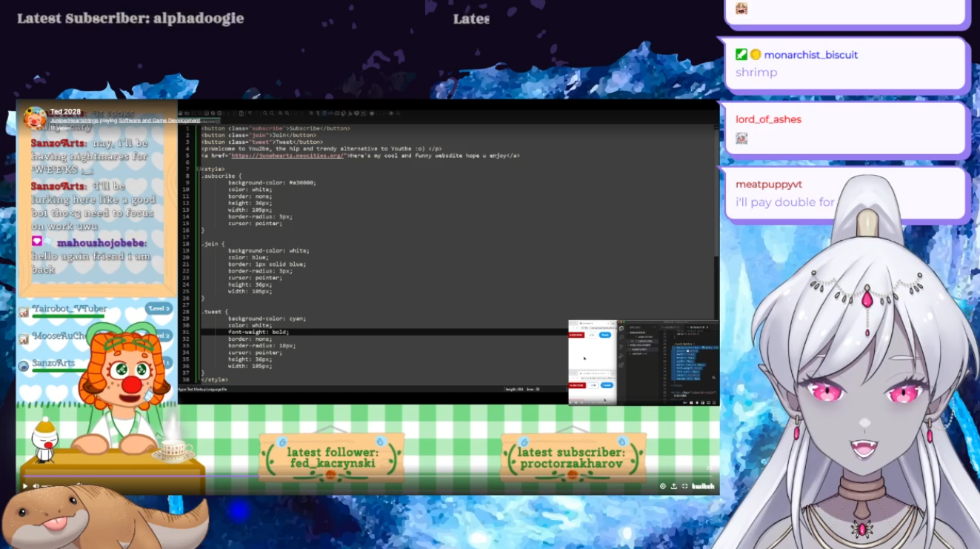Click the clown avatar beside the Ted 2028 title
Image resolution: width=980 pixels, height=549 pixels.
[35, 118]
